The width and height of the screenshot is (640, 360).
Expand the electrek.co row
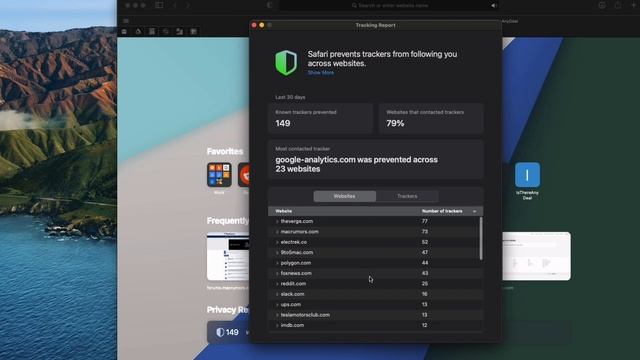click(x=277, y=242)
